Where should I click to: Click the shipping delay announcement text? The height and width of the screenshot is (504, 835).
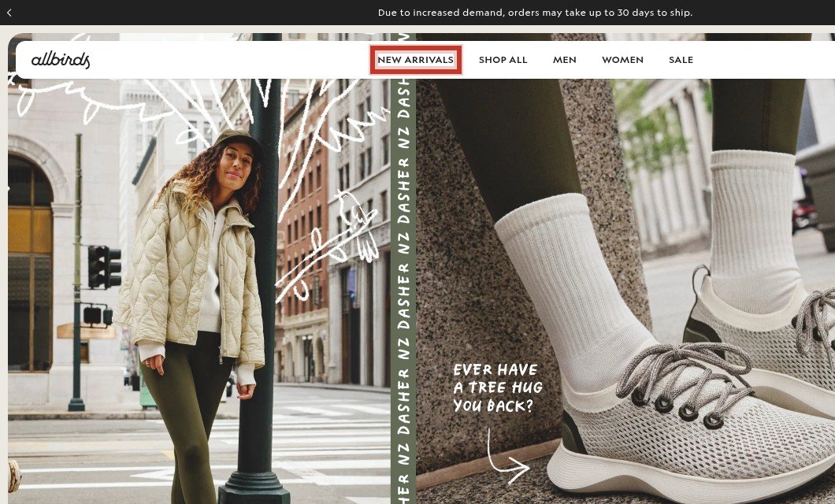(x=535, y=13)
